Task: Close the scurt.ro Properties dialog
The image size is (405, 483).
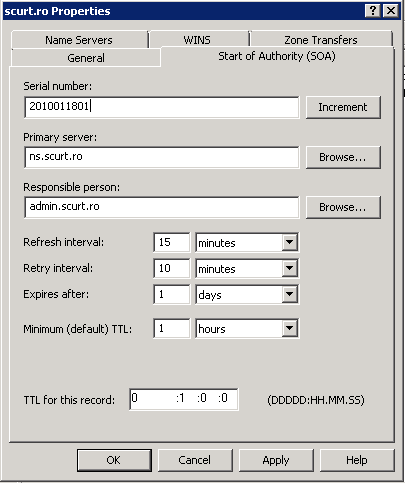Action: [391, 11]
